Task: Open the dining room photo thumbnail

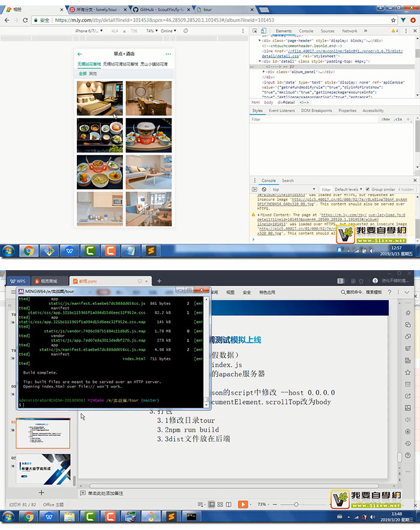Action: [x=149, y=98]
